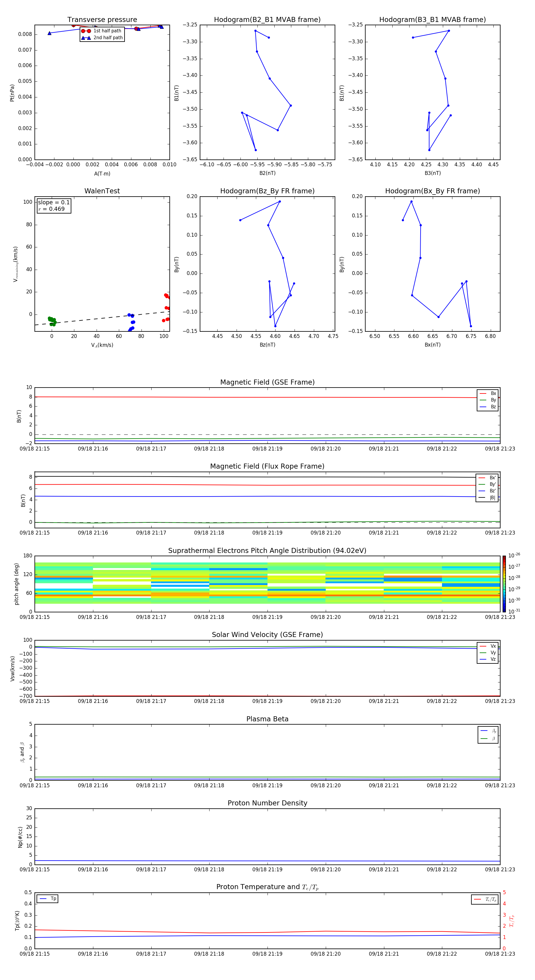Click the 'WalenTest' plot title
The image size is (535, 980).
point(102,191)
